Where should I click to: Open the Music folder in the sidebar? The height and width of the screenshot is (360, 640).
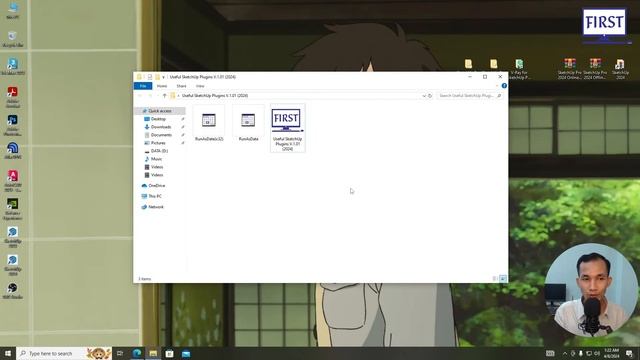156,159
